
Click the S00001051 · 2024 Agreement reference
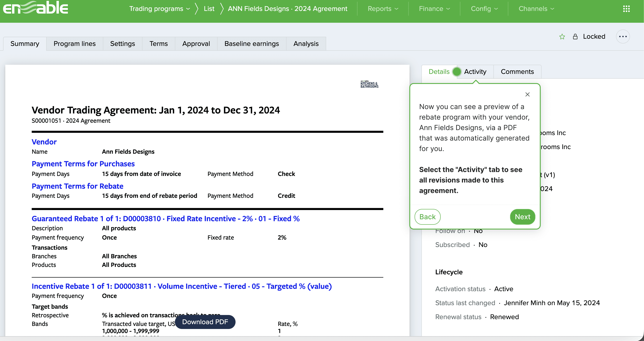[x=71, y=121]
